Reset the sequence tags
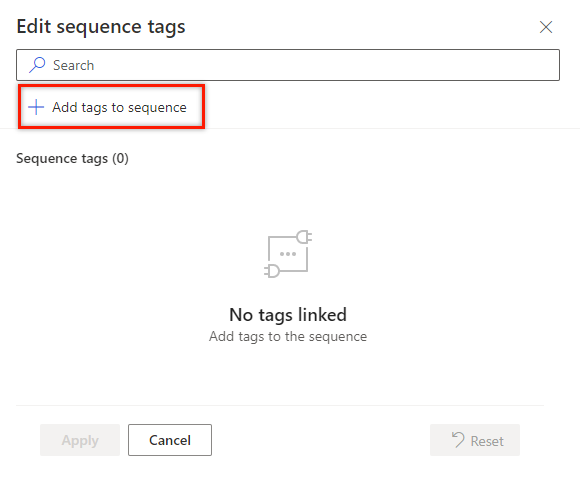The width and height of the screenshot is (580, 485). point(475,440)
